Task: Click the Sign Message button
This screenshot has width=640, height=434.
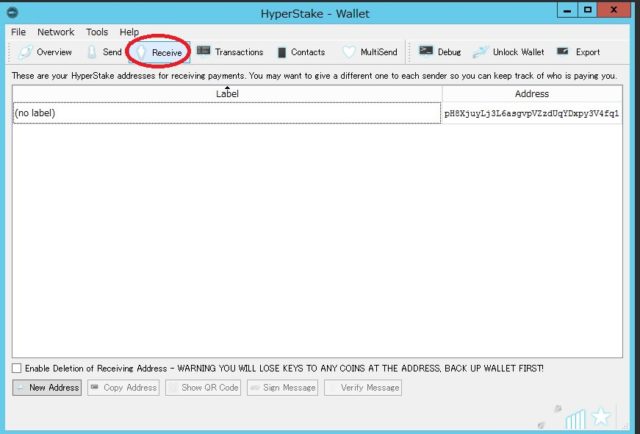Action: tap(282, 387)
